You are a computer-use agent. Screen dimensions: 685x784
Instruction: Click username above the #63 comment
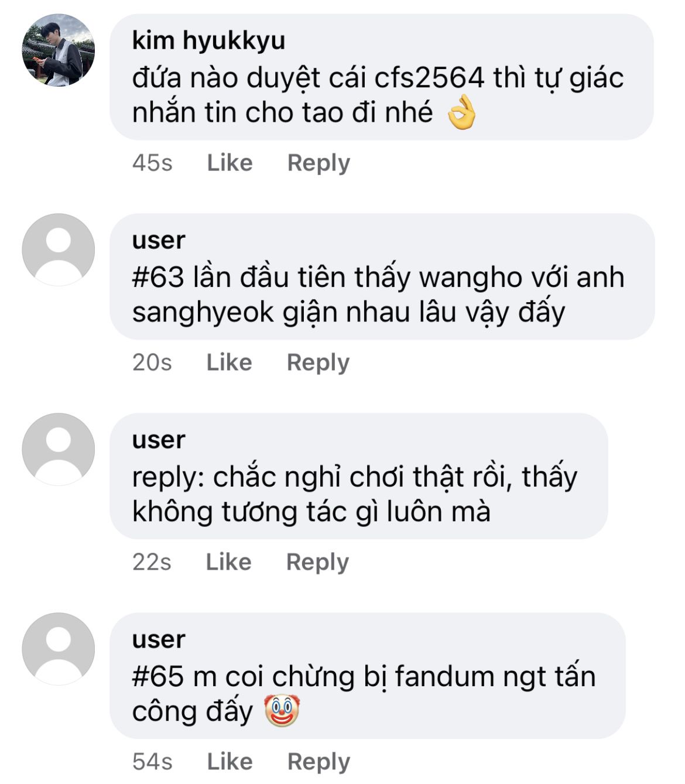(159, 240)
